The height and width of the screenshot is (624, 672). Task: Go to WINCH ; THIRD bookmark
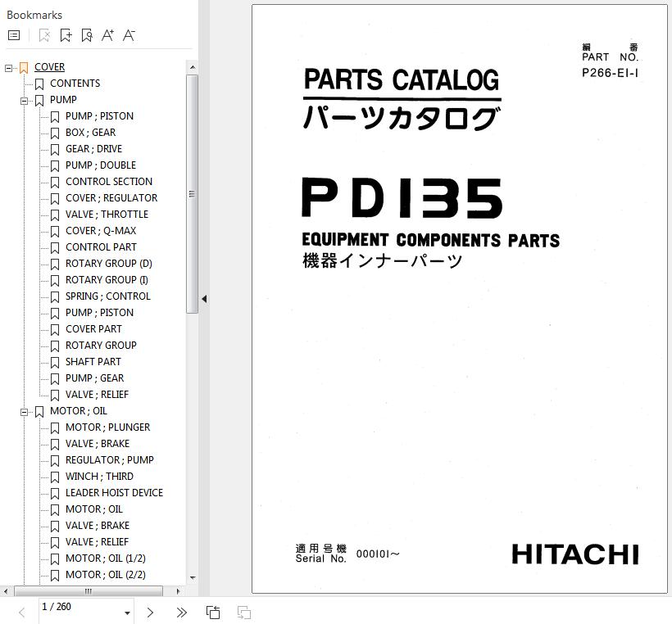99,477
